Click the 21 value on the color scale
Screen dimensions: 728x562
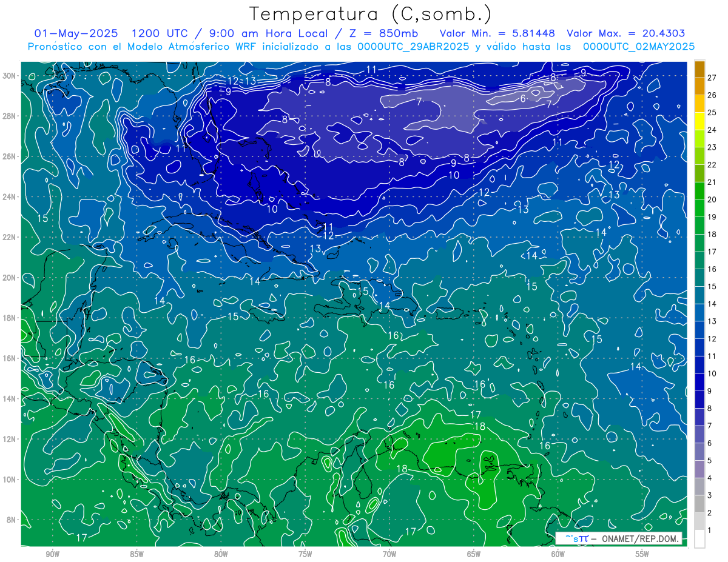click(712, 182)
